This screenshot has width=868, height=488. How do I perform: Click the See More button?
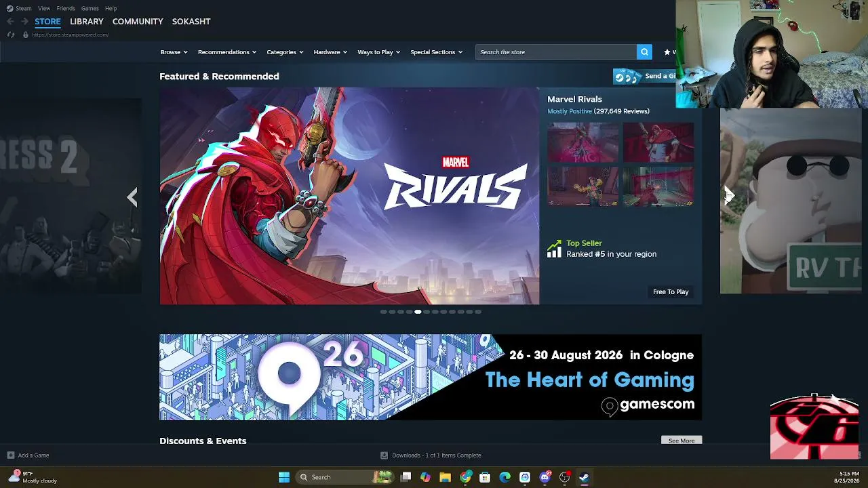pos(682,441)
